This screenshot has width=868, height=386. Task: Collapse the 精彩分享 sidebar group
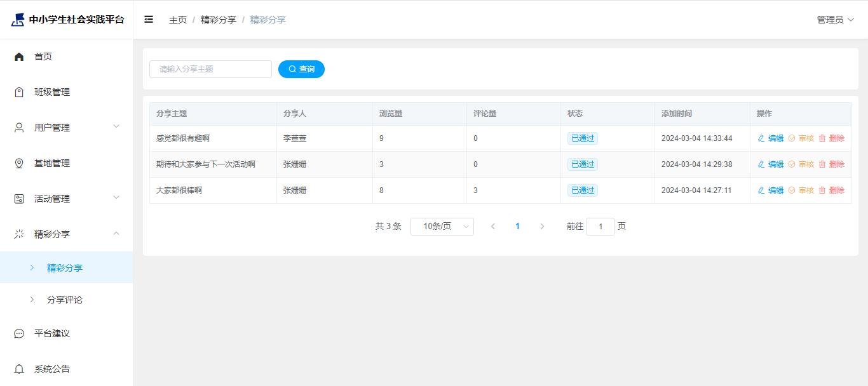66,234
